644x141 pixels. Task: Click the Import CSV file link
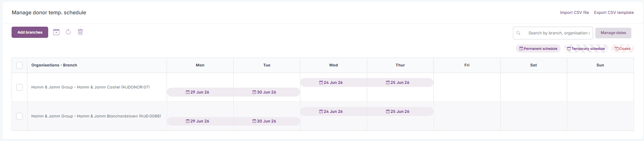coord(574,12)
